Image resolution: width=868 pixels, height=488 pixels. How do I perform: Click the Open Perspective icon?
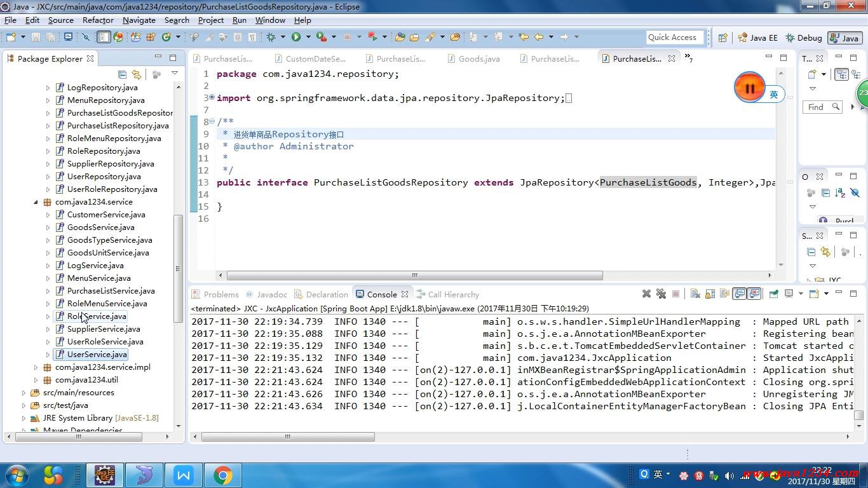(722, 37)
